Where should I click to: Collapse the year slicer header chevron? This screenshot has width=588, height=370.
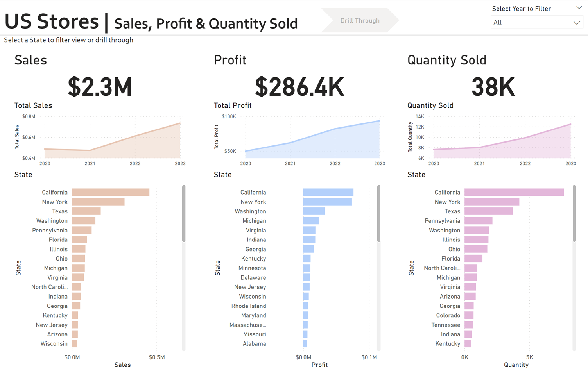(579, 8)
